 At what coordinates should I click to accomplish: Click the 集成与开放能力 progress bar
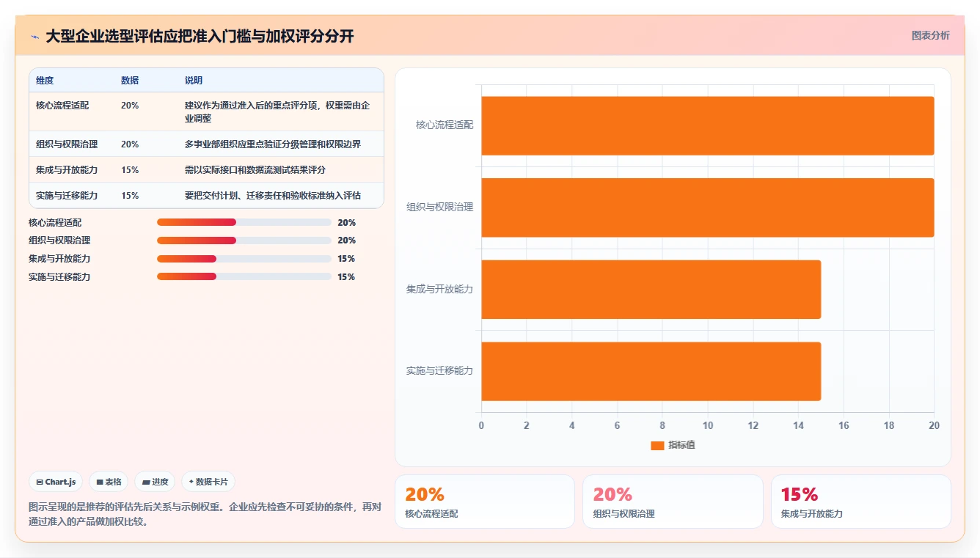coord(244,259)
